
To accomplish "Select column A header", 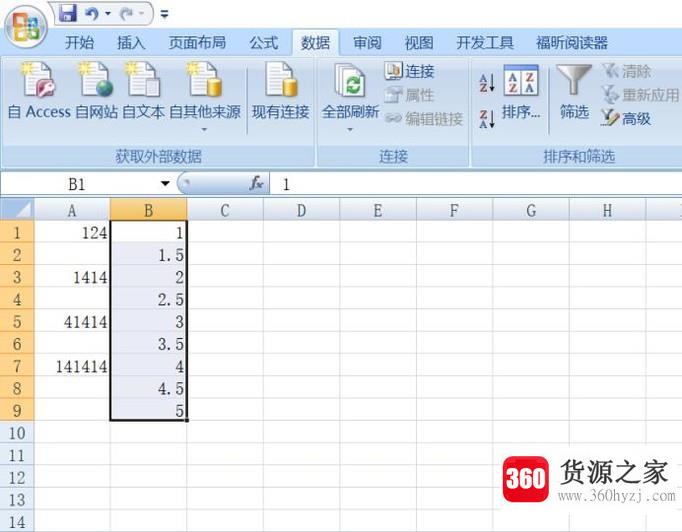I will 72,211.
